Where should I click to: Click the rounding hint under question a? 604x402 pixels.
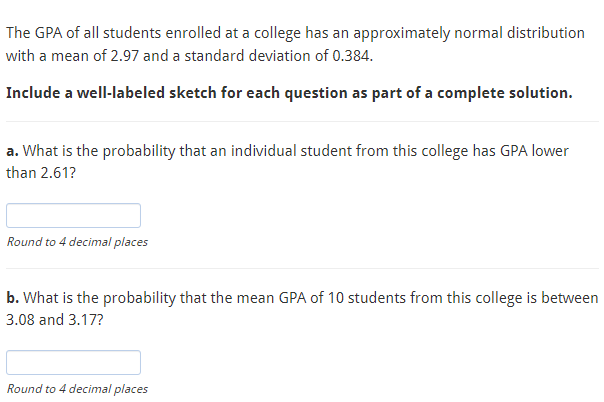77,242
